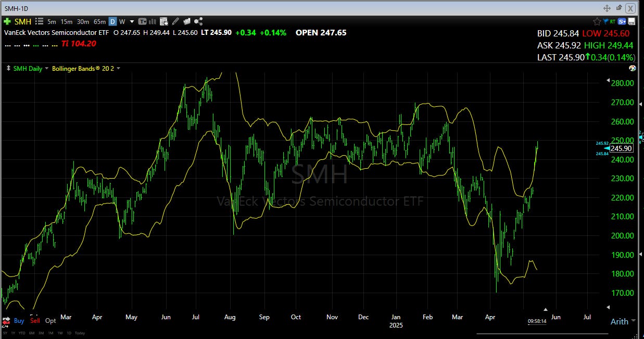
Task: Open the folder templates icon
Action: (x=186, y=21)
